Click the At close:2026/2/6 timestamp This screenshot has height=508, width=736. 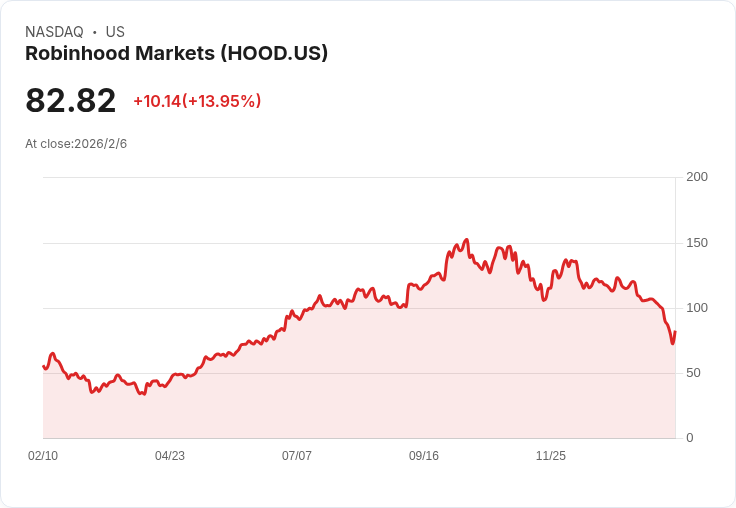pyautogui.click(x=76, y=144)
